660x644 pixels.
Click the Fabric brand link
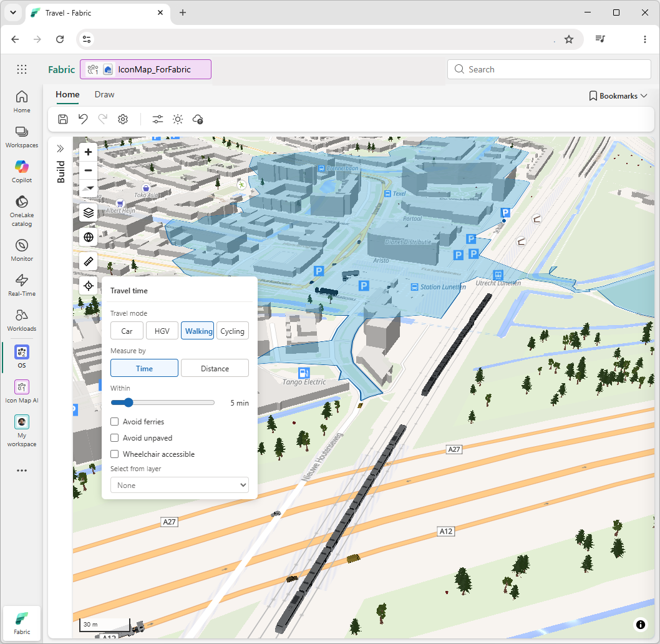(62, 69)
